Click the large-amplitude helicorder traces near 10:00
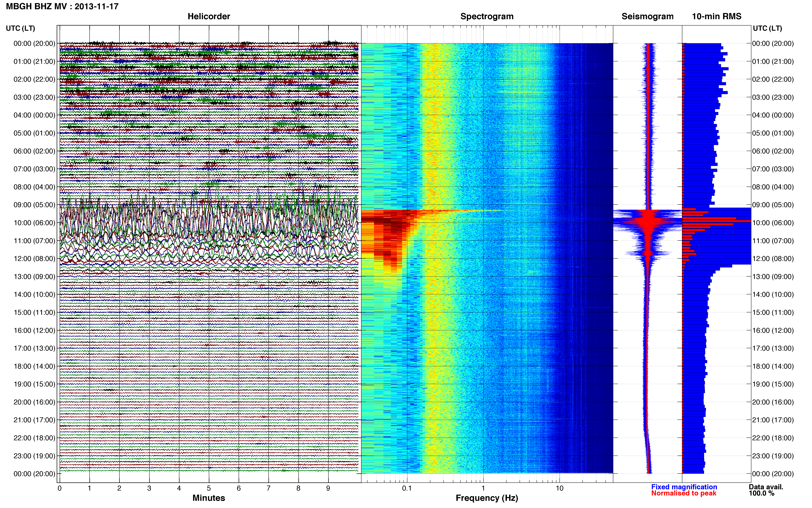This screenshot has width=812, height=508. coord(209,222)
